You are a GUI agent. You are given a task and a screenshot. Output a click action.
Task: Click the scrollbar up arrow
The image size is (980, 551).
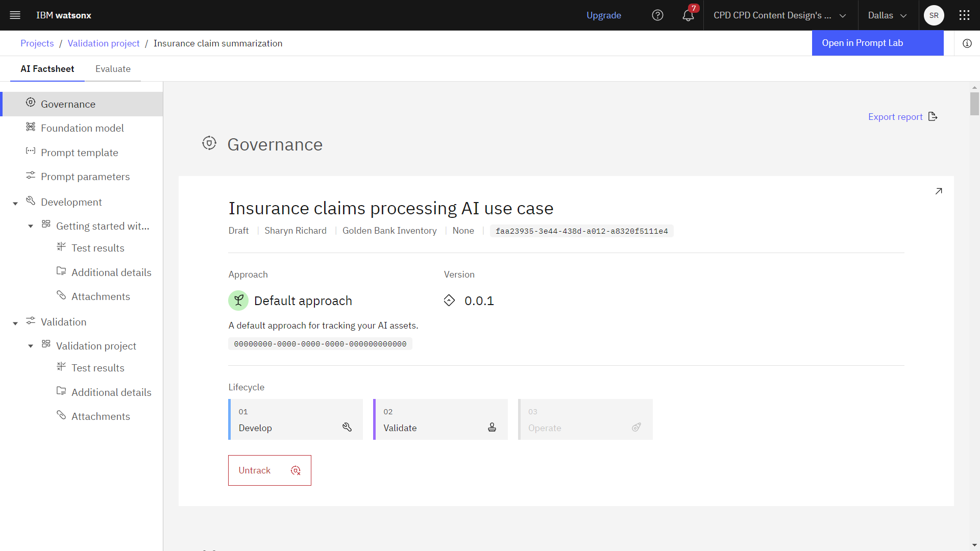974,88
